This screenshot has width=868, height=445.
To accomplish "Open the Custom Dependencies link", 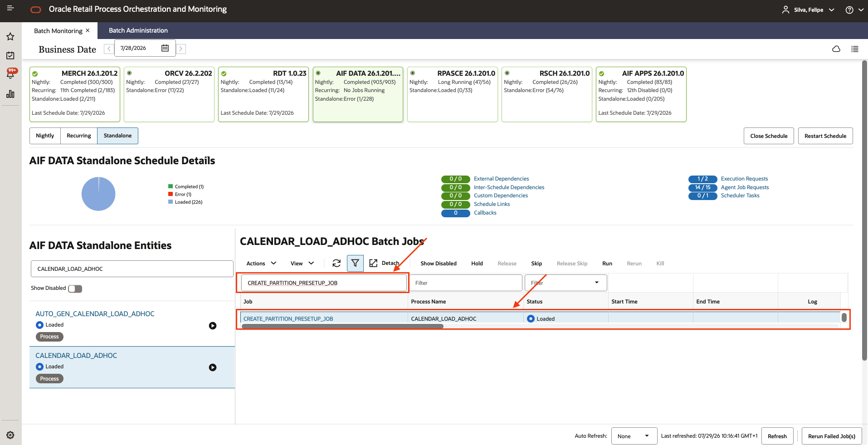I will 501,196.
